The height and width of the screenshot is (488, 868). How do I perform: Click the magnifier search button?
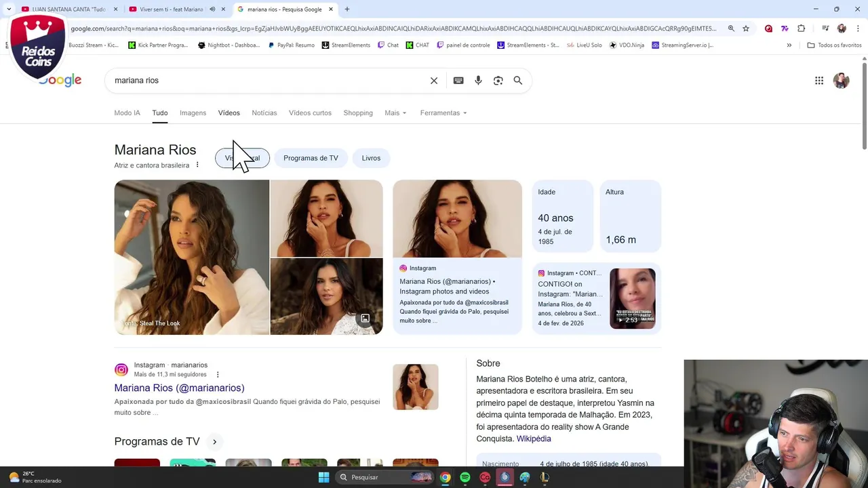point(517,81)
